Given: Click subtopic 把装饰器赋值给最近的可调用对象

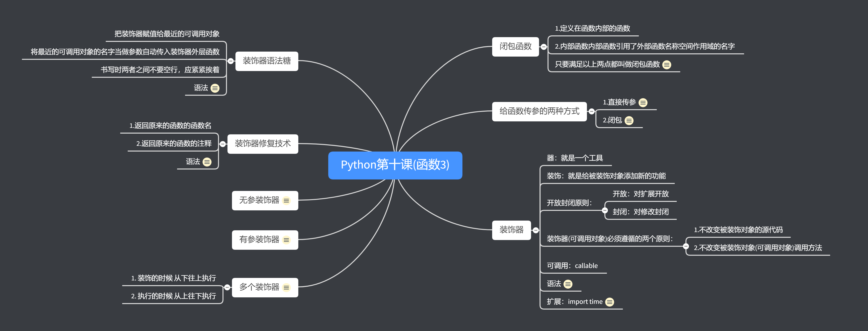Looking at the screenshot, I should 167,34.
